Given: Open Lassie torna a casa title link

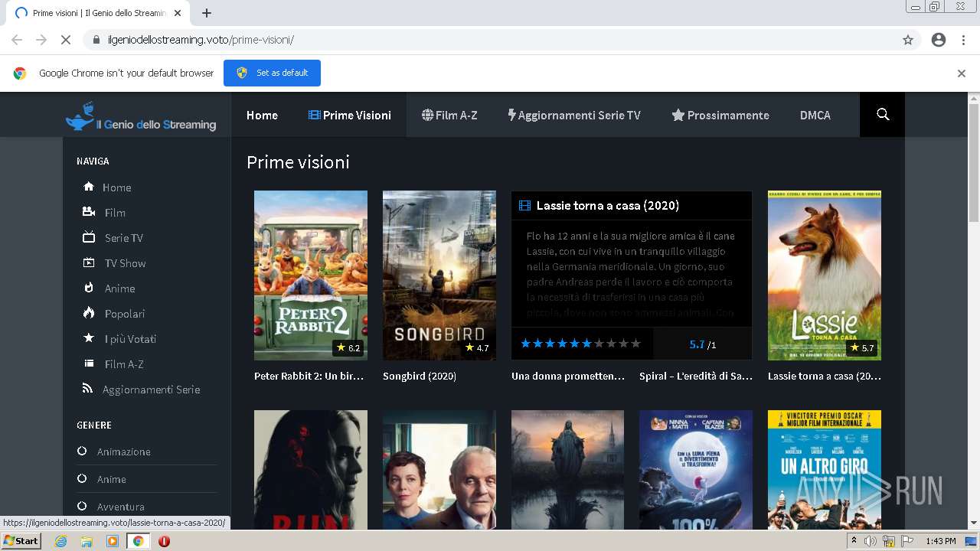Looking at the screenshot, I should pyautogui.click(x=825, y=376).
